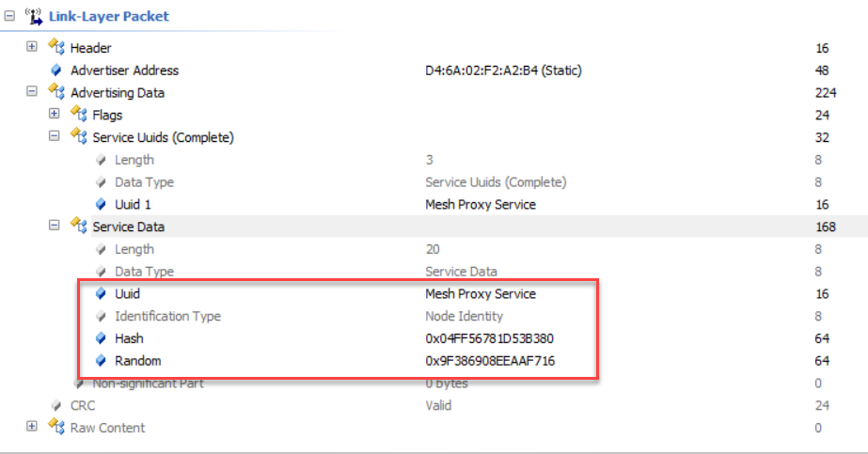Collapse Service Uuids (Complete) node
The height and width of the screenshot is (454, 868).
coord(55,137)
